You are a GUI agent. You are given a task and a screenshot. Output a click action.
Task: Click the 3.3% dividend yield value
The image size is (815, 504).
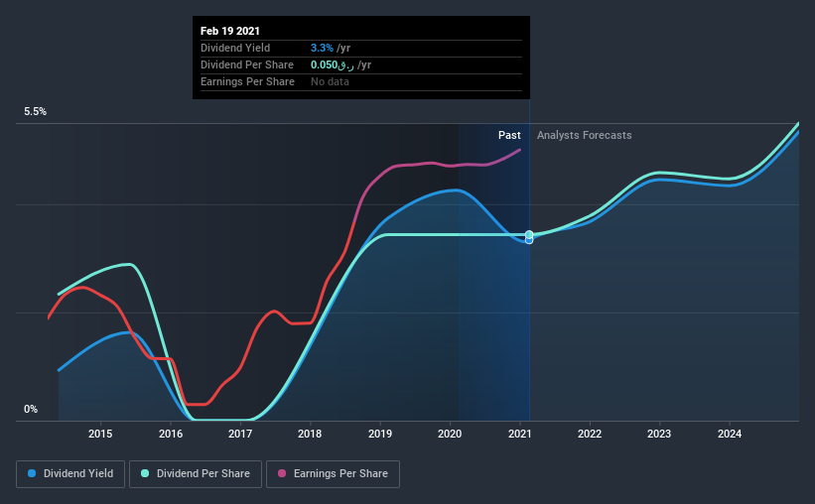pyautogui.click(x=322, y=48)
